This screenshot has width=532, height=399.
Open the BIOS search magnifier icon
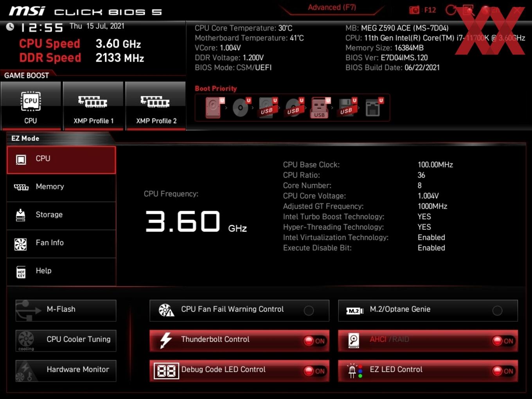[468, 10]
